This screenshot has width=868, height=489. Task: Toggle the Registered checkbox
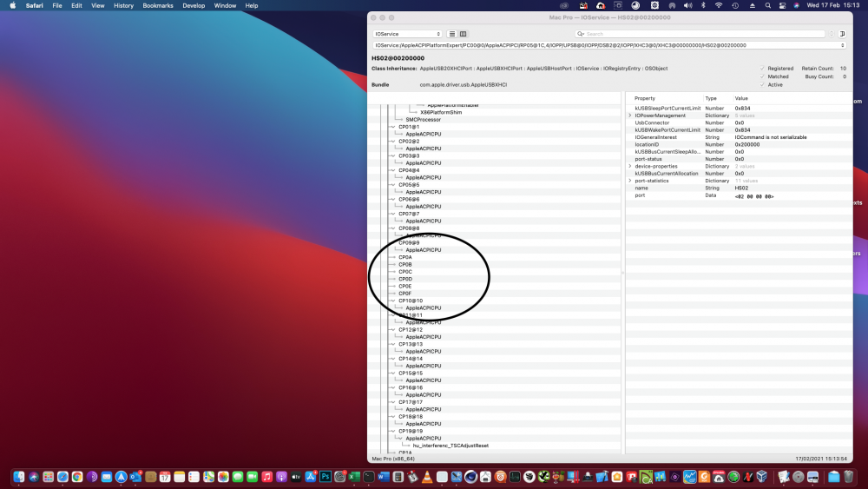762,69
